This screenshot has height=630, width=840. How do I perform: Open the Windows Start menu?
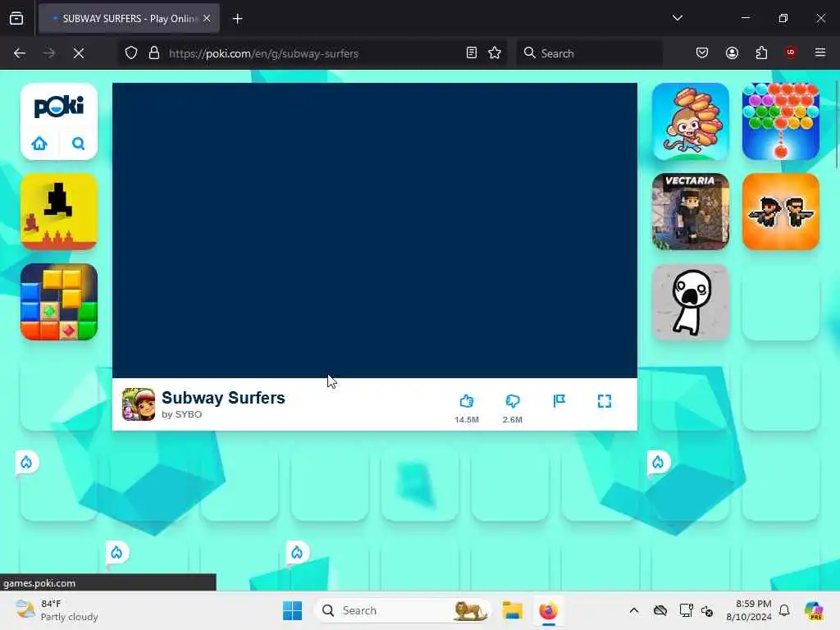pyautogui.click(x=292, y=610)
